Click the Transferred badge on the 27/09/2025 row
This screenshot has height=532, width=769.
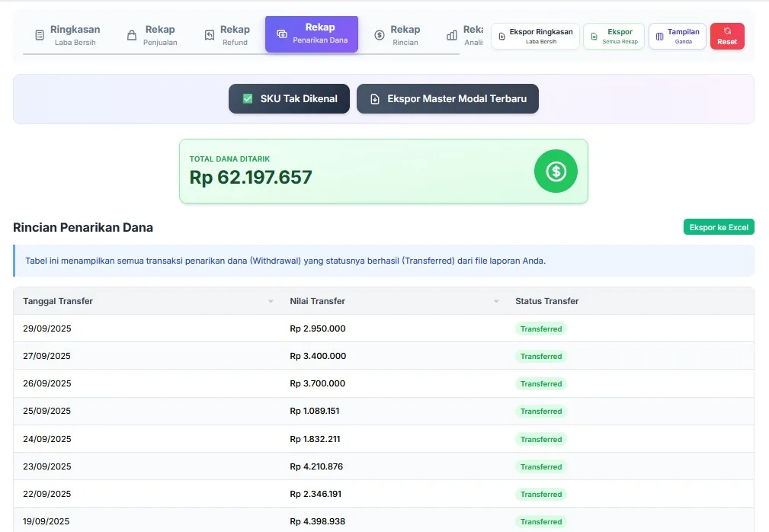coord(541,356)
